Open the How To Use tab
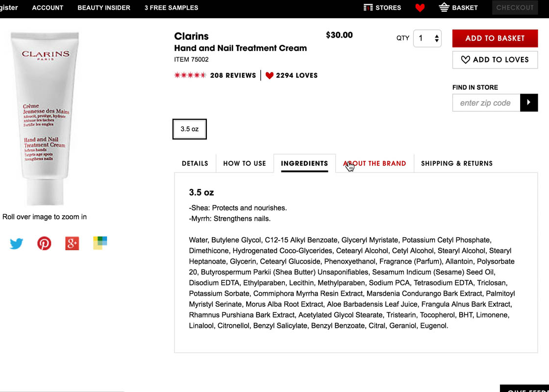This screenshot has height=392, width=549. tap(245, 163)
